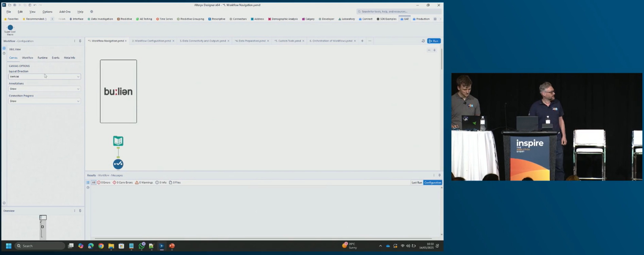
Task: Open Workflow Configuration panel options menu
Action: pyautogui.click(x=75, y=41)
